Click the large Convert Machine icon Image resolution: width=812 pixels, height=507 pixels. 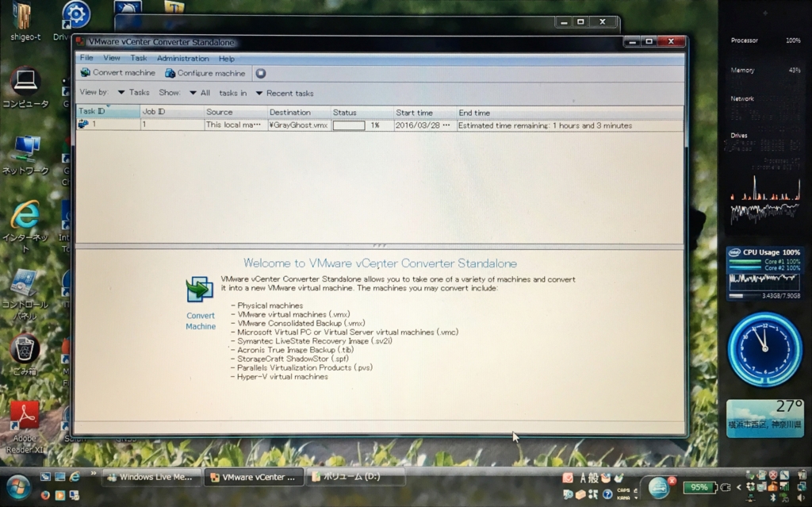(x=199, y=290)
